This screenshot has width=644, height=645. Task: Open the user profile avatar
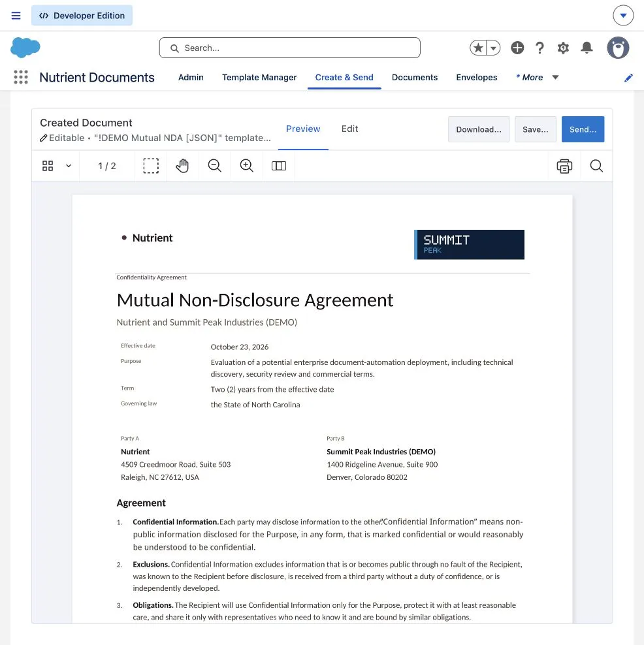618,48
